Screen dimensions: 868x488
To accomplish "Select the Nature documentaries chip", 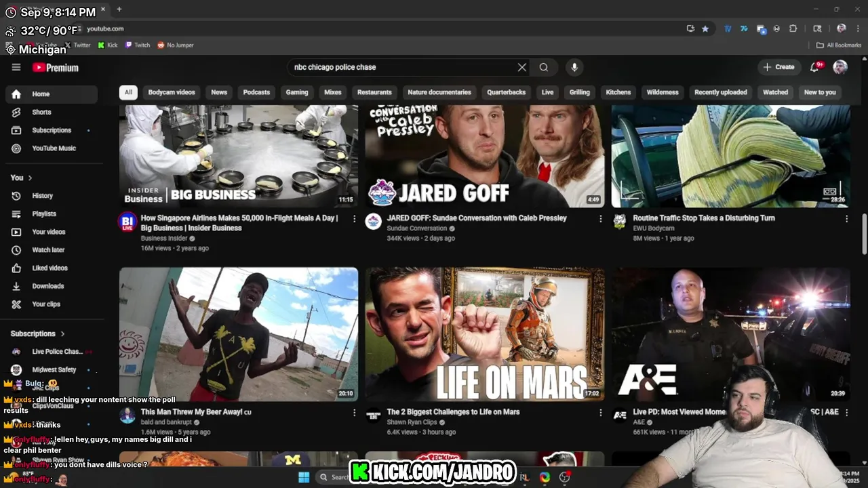I will point(439,92).
